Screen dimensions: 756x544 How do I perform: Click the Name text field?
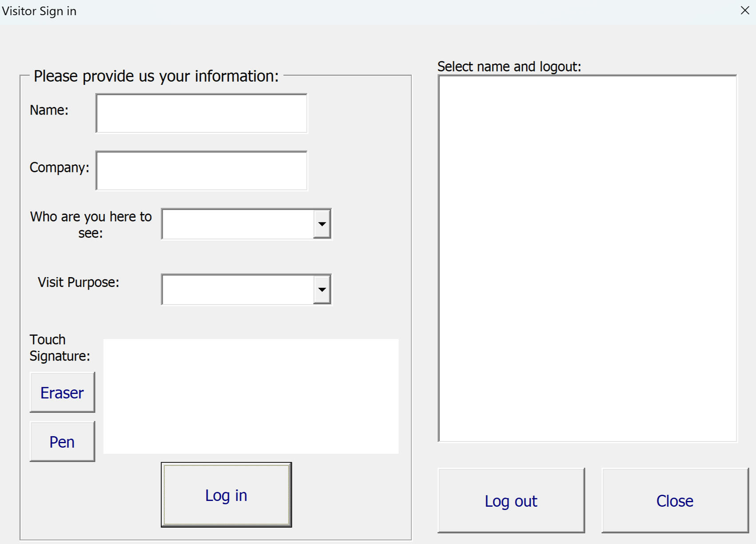point(201,113)
